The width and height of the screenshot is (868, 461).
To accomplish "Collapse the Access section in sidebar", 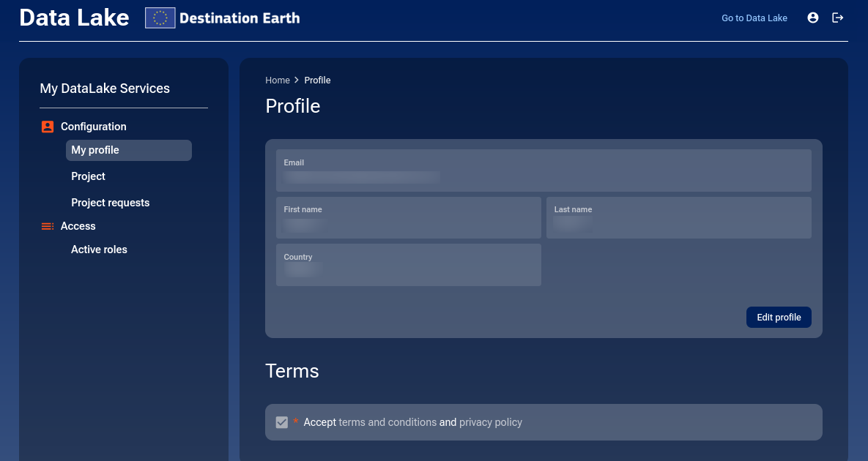I will coord(78,226).
